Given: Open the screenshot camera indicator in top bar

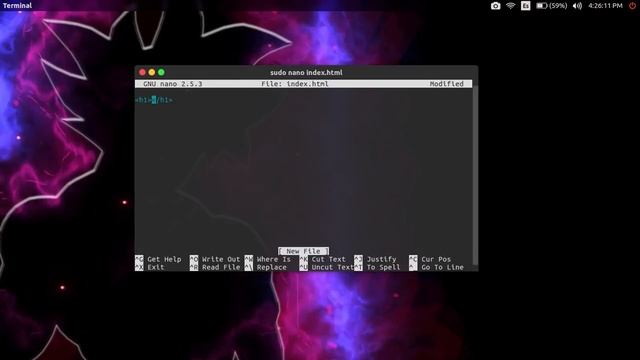Looking at the screenshot, I should click(495, 6).
